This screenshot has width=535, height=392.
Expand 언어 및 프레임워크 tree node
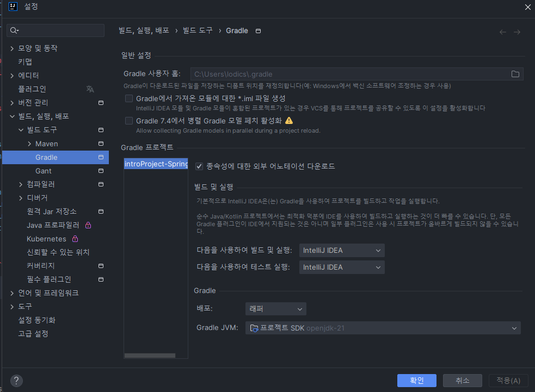12,293
